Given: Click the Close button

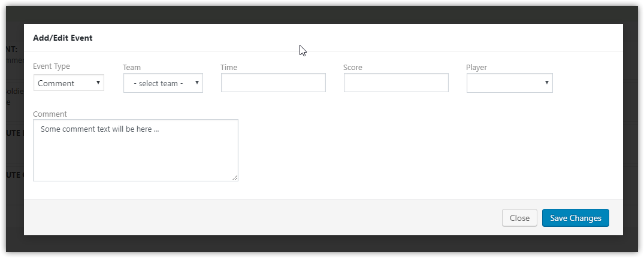Looking at the screenshot, I should click(x=519, y=218).
